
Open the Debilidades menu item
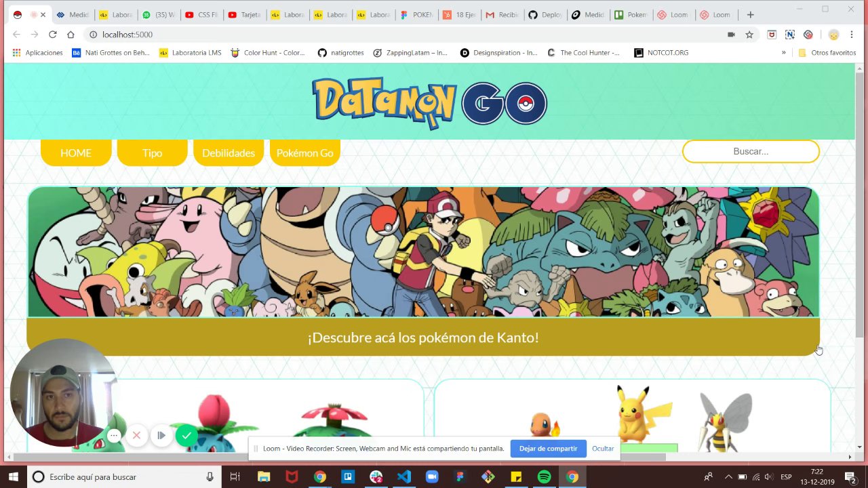tap(229, 152)
